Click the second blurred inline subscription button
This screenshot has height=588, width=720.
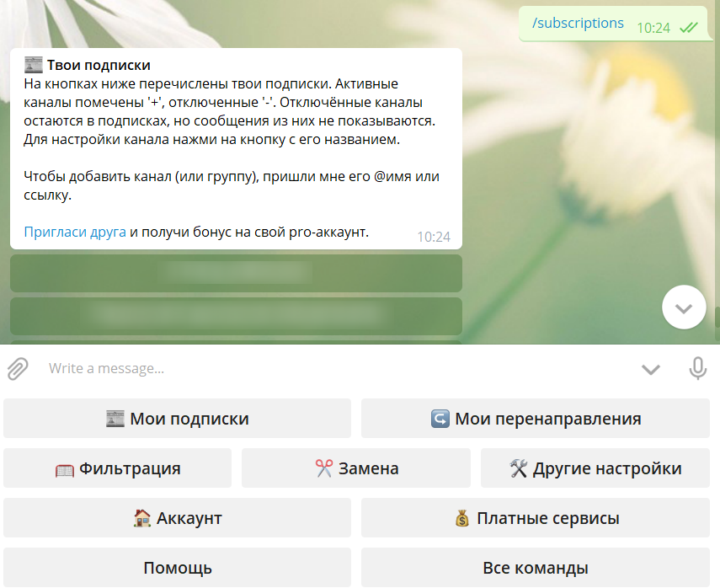point(236,315)
